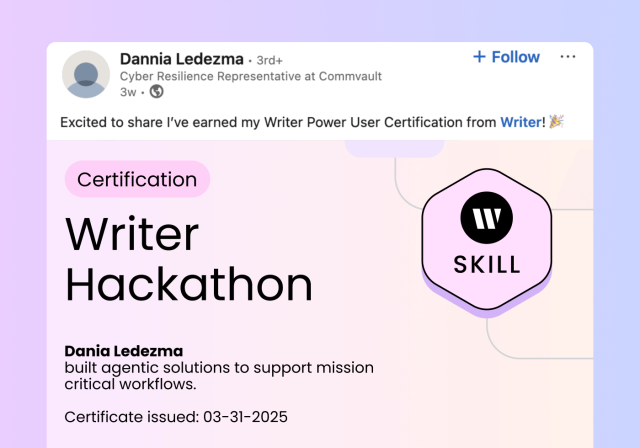
Task: Click the Dannia Ledezma name link
Action: 182,59
